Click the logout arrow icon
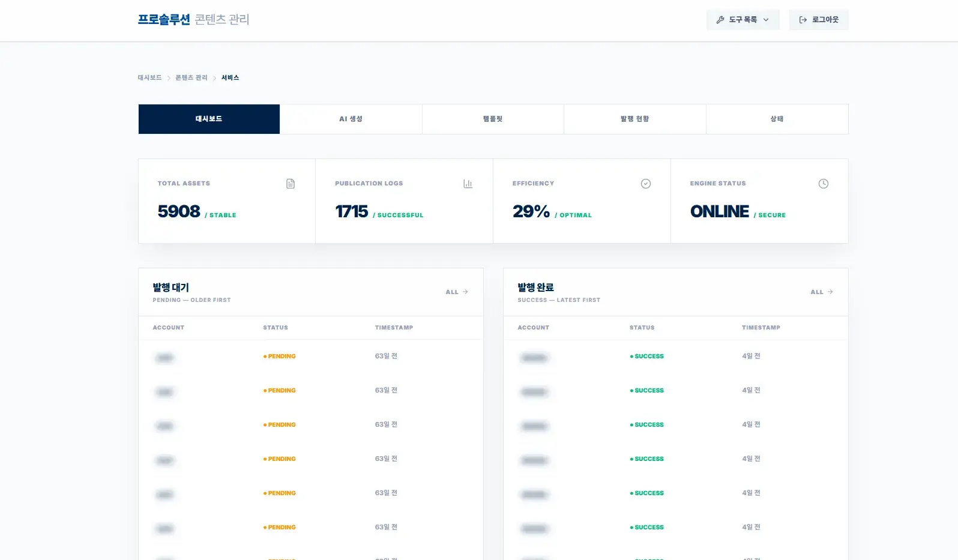The width and height of the screenshot is (958, 560). coord(803,20)
